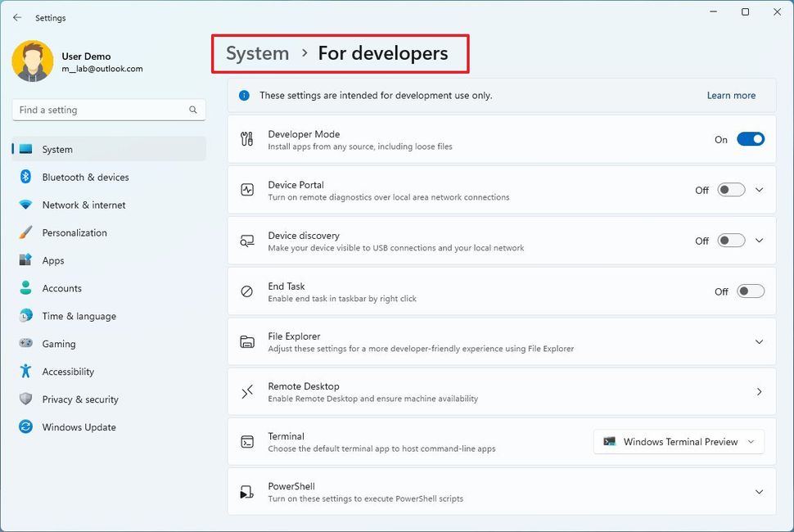Click the Personalization paintbrush icon
This screenshot has height=532, width=794.
26,232
